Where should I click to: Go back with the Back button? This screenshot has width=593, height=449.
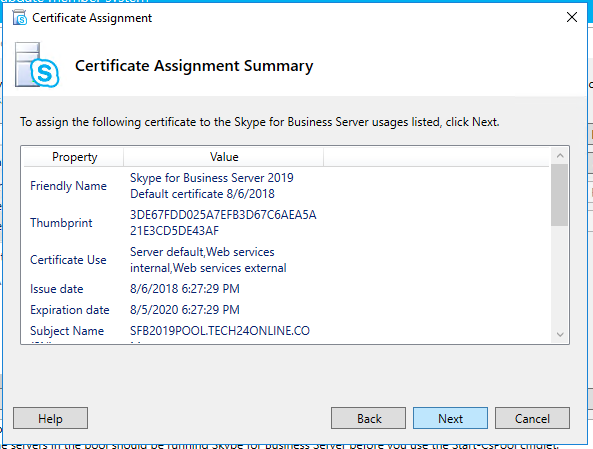[368, 418]
